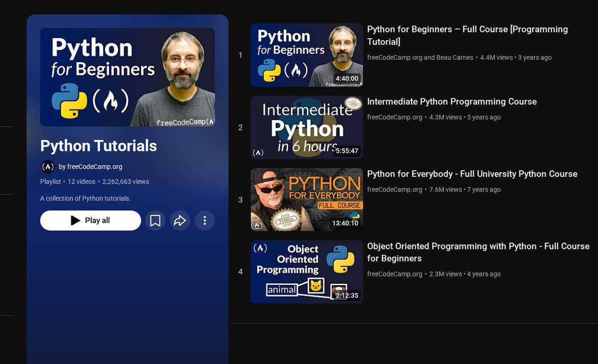Open title 'Python for Everybody - Full University Python Course'
598x364 pixels.
(x=472, y=174)
